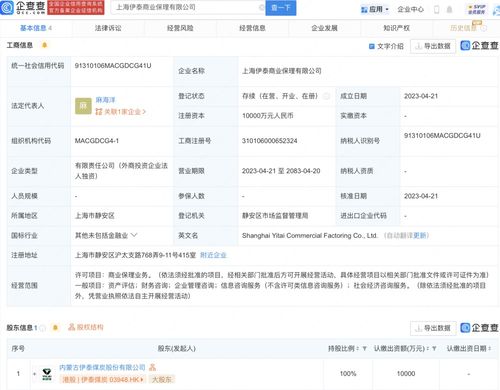
Task: Click the notification bell icon in top bar
Action: 449,9
